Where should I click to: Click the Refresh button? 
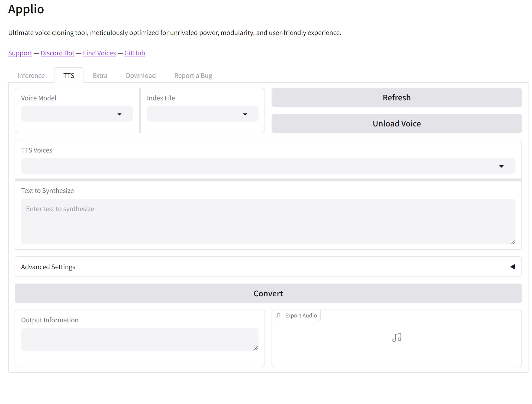tap(396, 97)
